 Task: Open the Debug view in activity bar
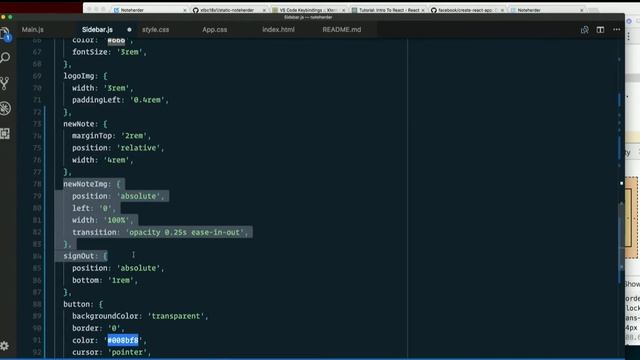coord(5,109)
